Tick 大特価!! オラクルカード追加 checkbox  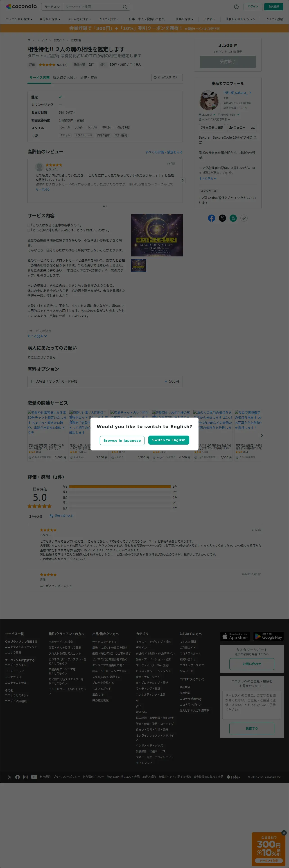[x=33, y=381]
